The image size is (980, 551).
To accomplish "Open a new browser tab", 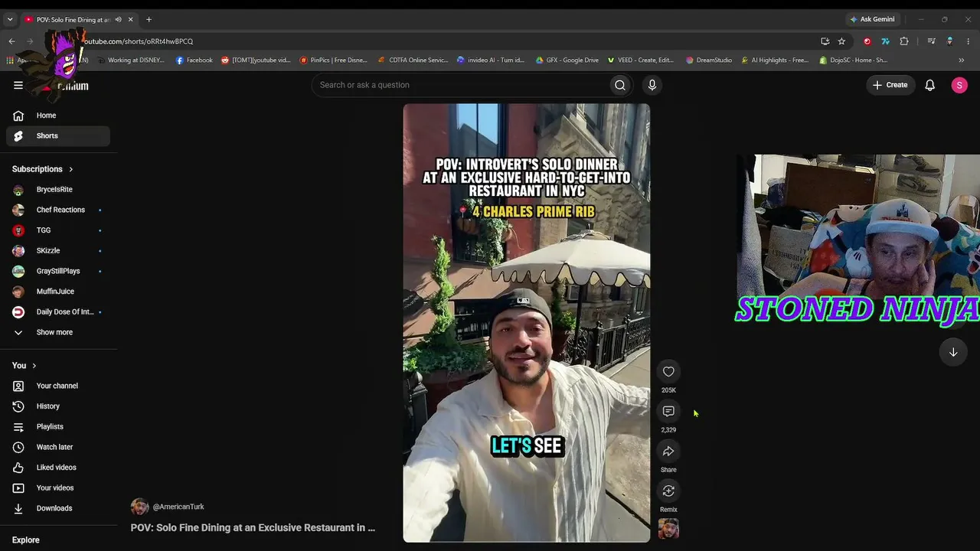I will [149, 19].
